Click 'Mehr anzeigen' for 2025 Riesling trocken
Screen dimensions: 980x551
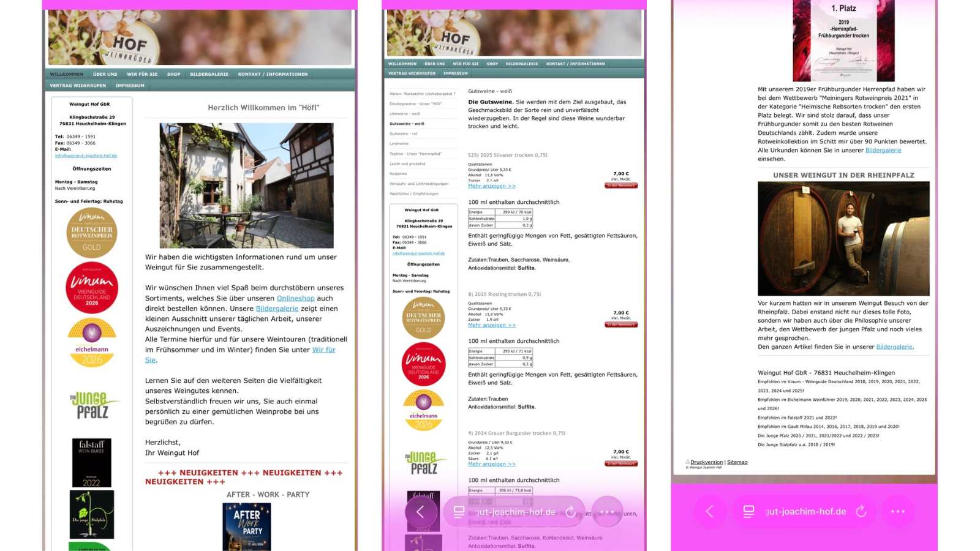point(492,325)
